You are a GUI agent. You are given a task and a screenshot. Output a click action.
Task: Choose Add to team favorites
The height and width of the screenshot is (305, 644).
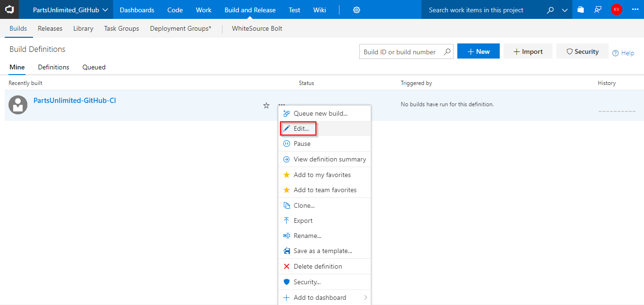(325, 190)
